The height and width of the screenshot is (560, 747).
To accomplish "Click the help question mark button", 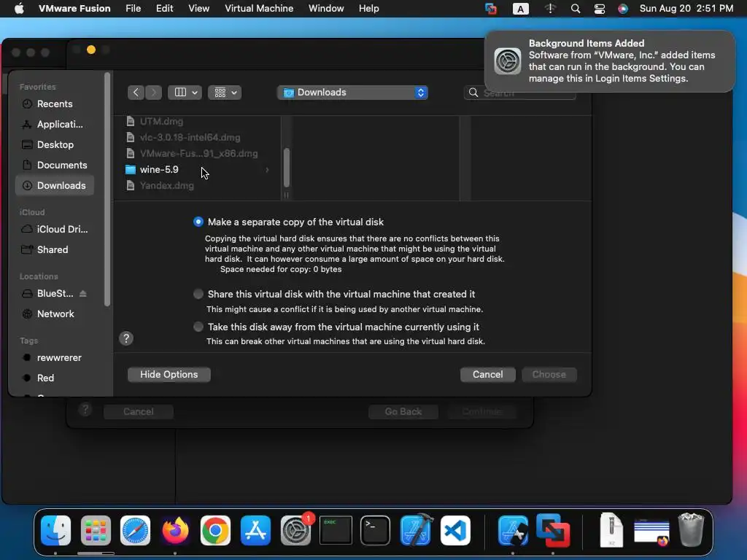I will click(126, 338).
